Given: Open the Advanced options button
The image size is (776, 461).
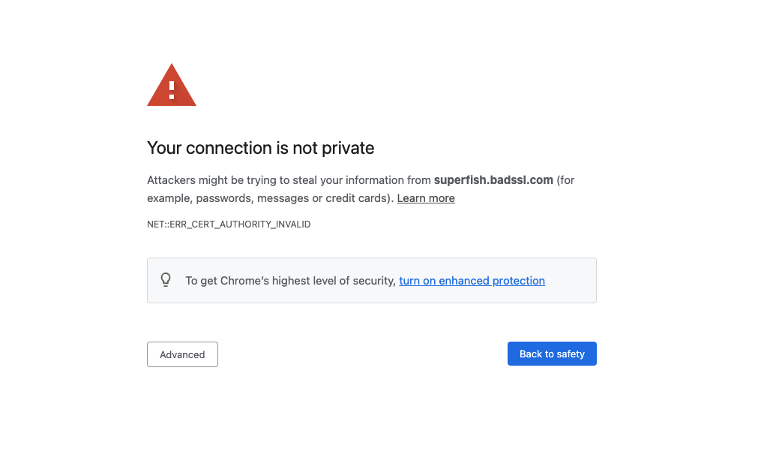Looking at the screenshot, I should 182,354.
